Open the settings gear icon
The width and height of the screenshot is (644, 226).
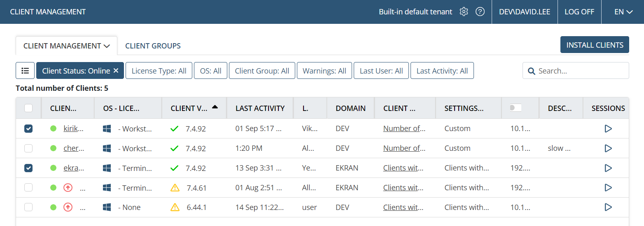[x=464, y=12]
